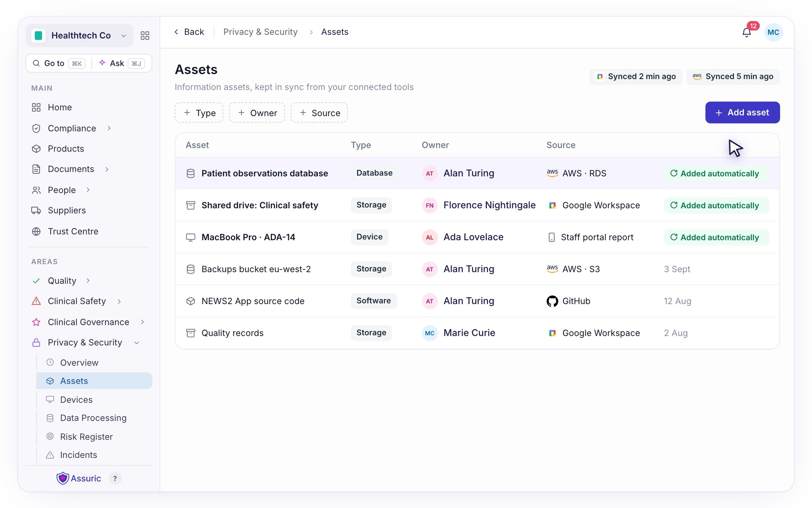Click the Synced 2 min ago badge
Image resolution: width=812 pixels, height=508 pixels.
(x=636, y=77)
